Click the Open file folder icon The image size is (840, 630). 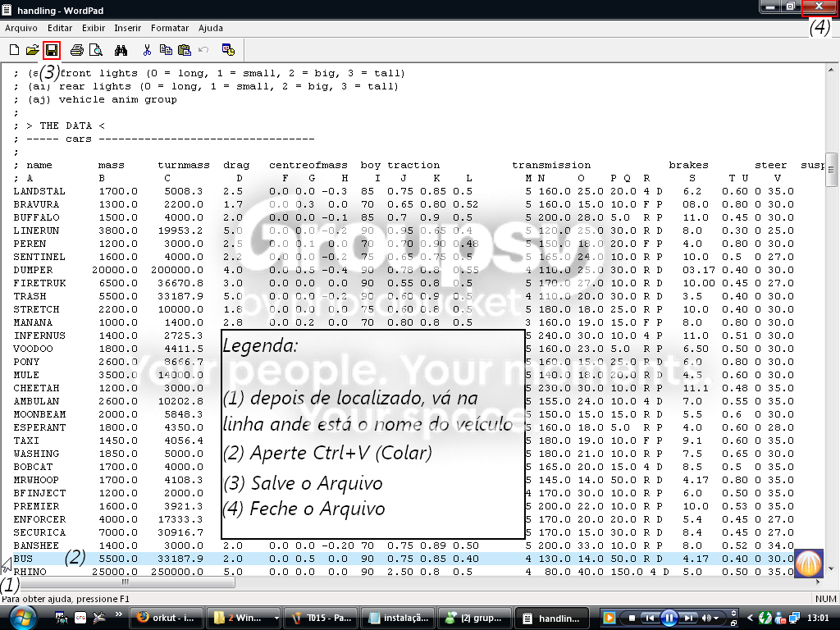coord(32,50)
